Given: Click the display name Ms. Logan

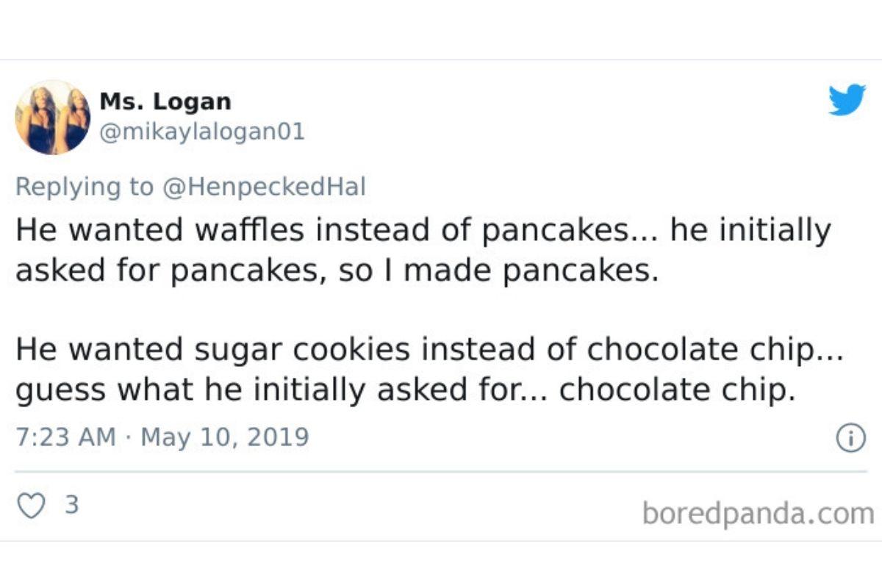Looking at the screenshot, I should (x=165, y=101).
